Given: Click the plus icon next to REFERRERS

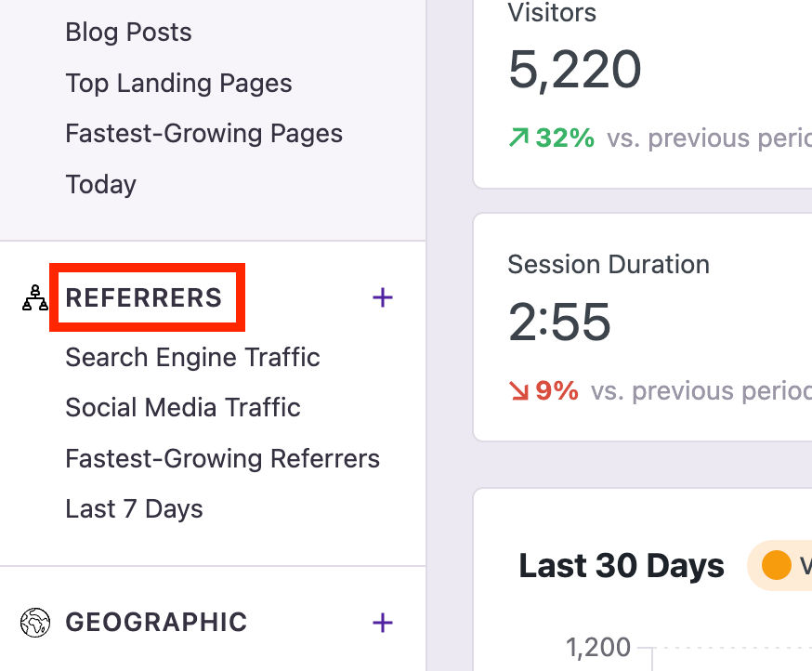Looking at the screenshot, I should pos(382,297).
